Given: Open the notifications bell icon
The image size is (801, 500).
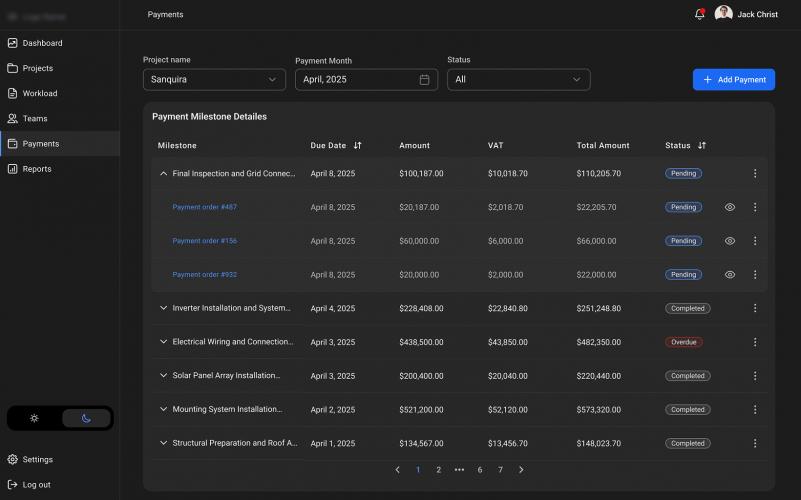Looking at the screenshot, I should [x=699, y=14].
